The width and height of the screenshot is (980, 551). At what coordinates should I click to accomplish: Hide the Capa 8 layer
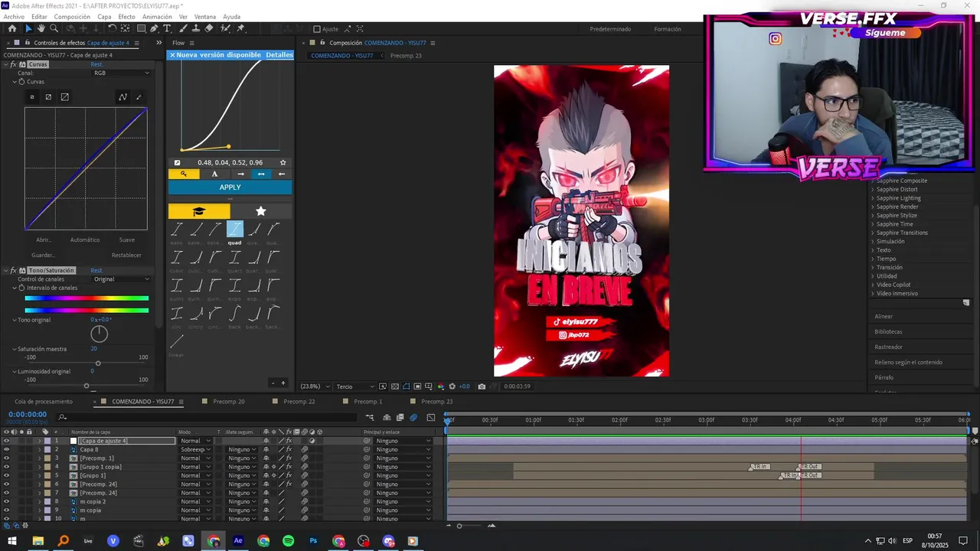(6, 449)
